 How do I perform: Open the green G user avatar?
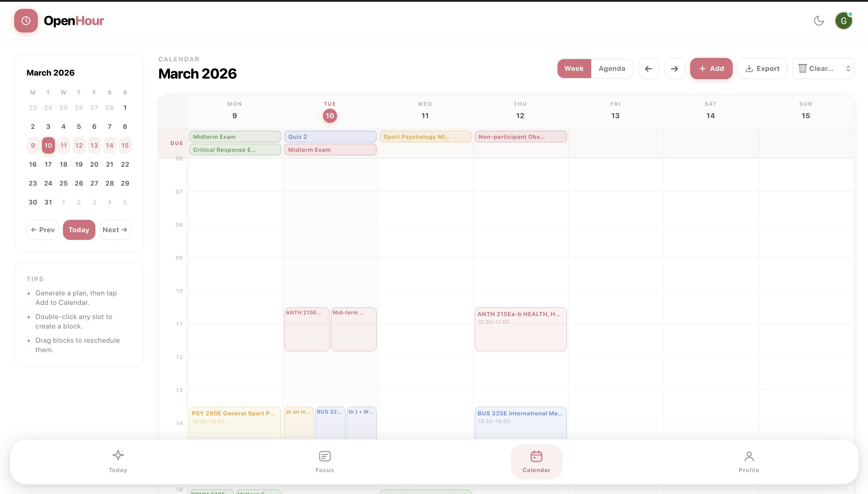843,21
